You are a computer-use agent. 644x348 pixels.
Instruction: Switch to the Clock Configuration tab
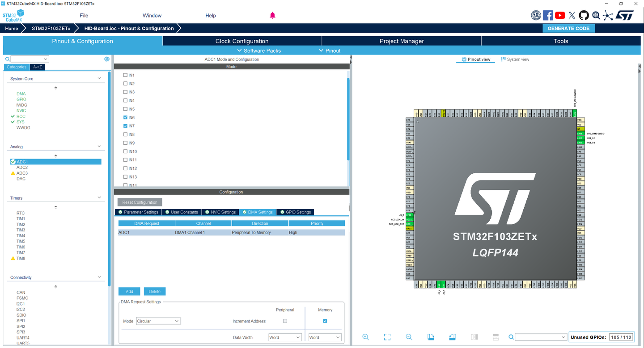tap(241, 41)
